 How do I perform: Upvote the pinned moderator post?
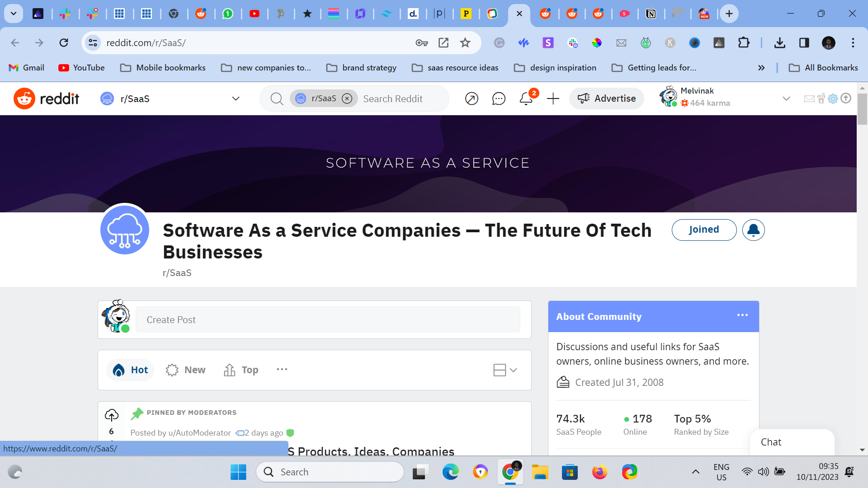(111, 415)
